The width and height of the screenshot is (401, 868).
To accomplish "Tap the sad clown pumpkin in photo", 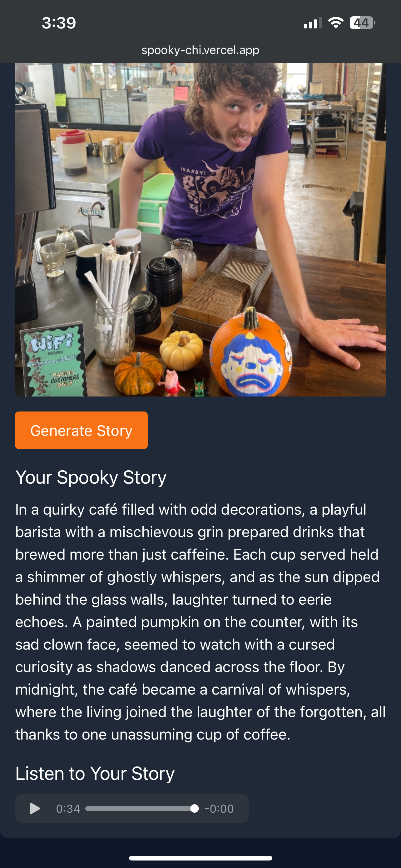I will [251, 353].
